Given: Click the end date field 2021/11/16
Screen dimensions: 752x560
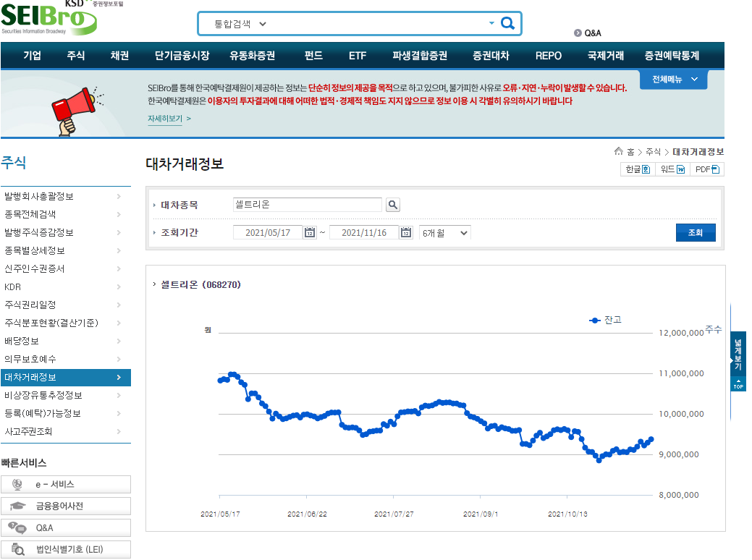Looking at the screenshot, I should point(364,232).
